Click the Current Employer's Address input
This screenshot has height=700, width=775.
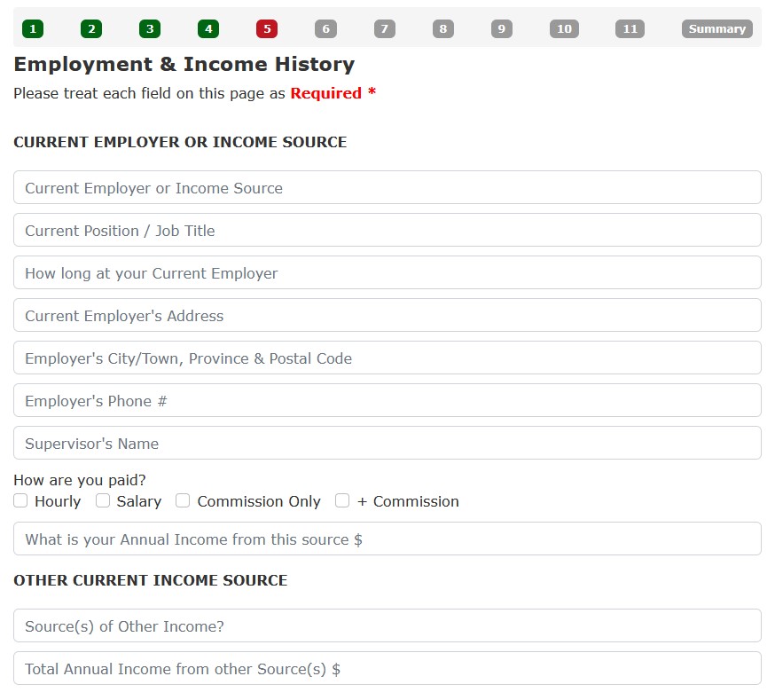click(x=387, y=316)
